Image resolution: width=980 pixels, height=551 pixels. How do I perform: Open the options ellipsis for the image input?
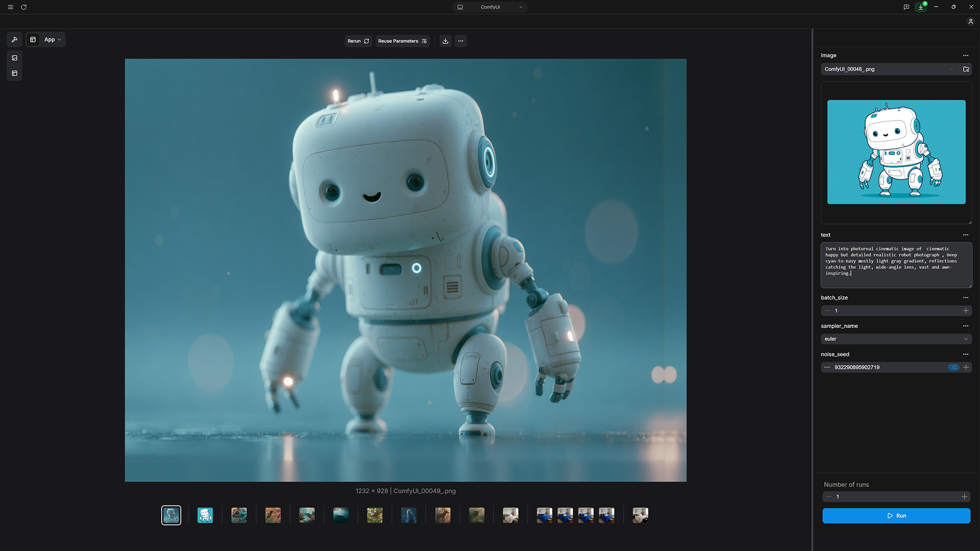pos(966,55)
